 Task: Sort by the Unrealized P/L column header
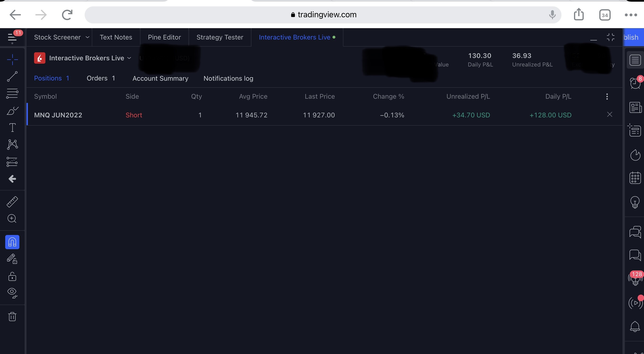point(468,97)
